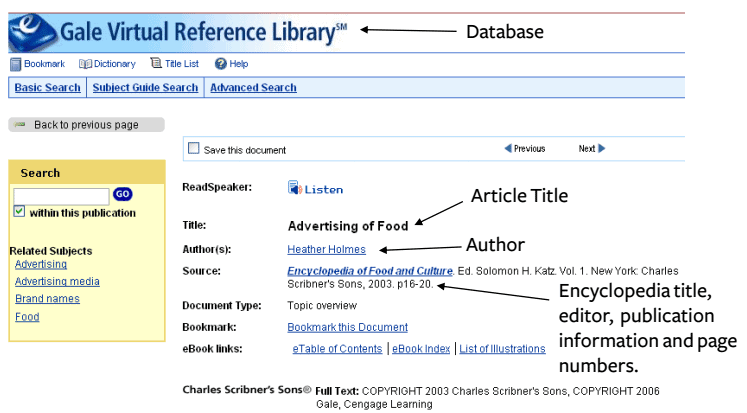Click the Bookmark book icon
The height and width of the screenshot is (413, 747).
16,64
